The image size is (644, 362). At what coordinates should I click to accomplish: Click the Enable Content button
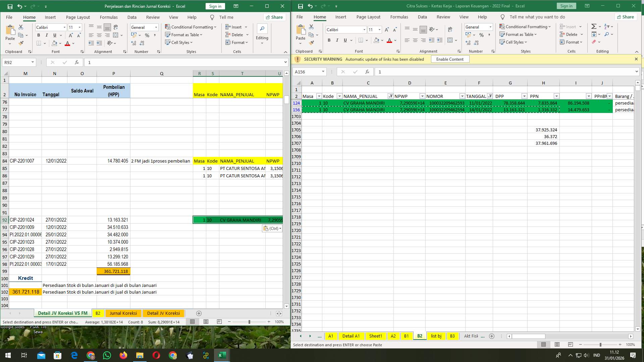click(450, 59)
